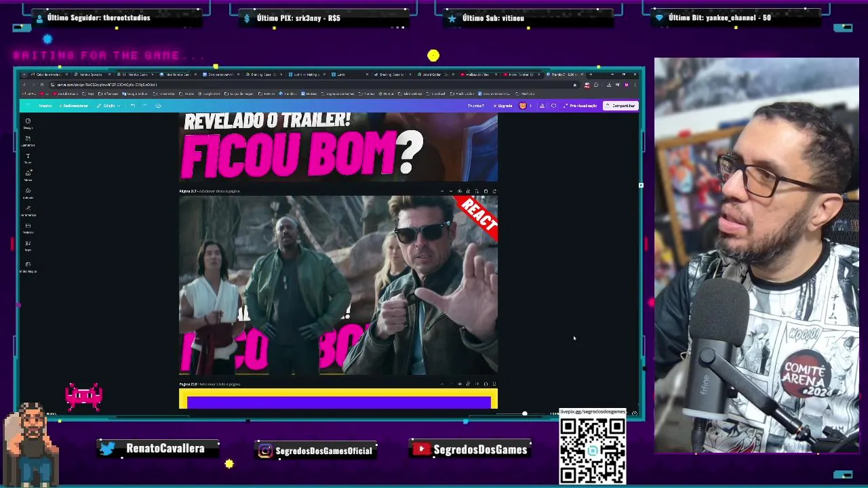Open the Apps panel in sidebar
Image resolution: width=868 pixels, height=488 pixels.
pyautogui.click(x=28, y=245)
